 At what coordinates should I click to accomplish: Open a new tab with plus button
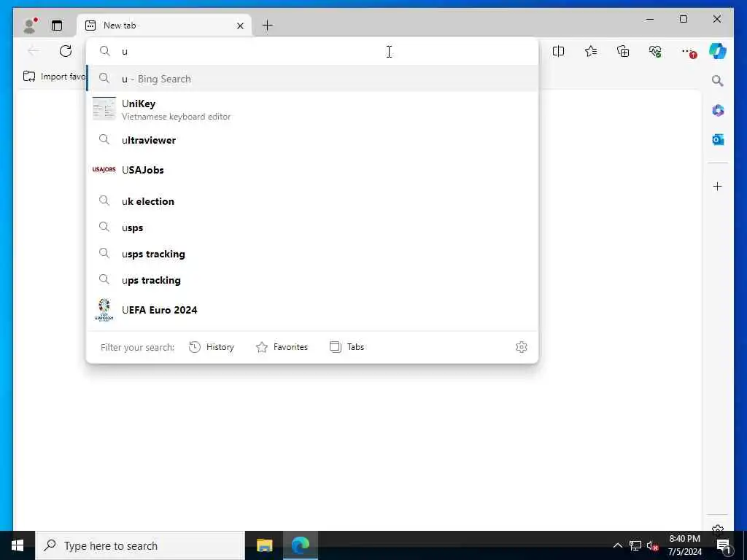click(x=268, y=26)
